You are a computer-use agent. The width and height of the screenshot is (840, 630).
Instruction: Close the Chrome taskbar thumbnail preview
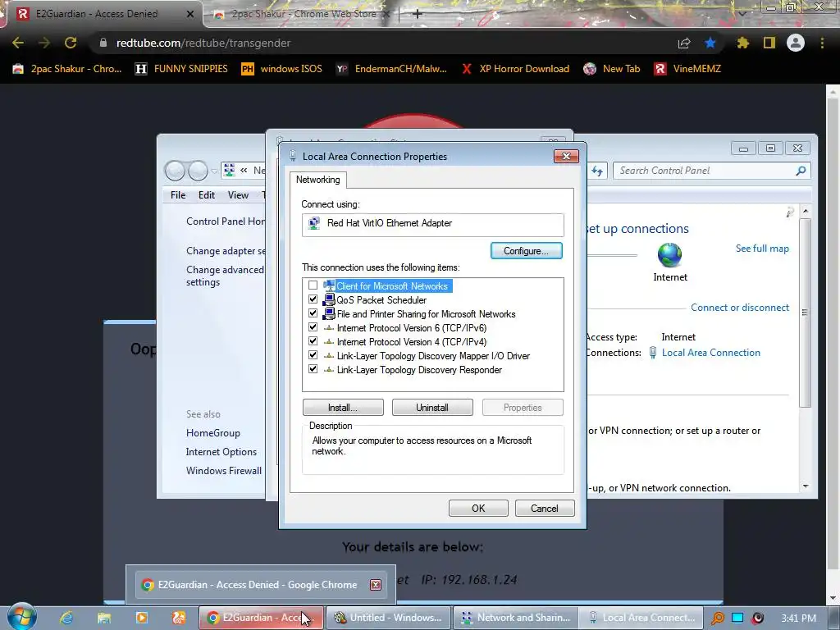point(376,584)
